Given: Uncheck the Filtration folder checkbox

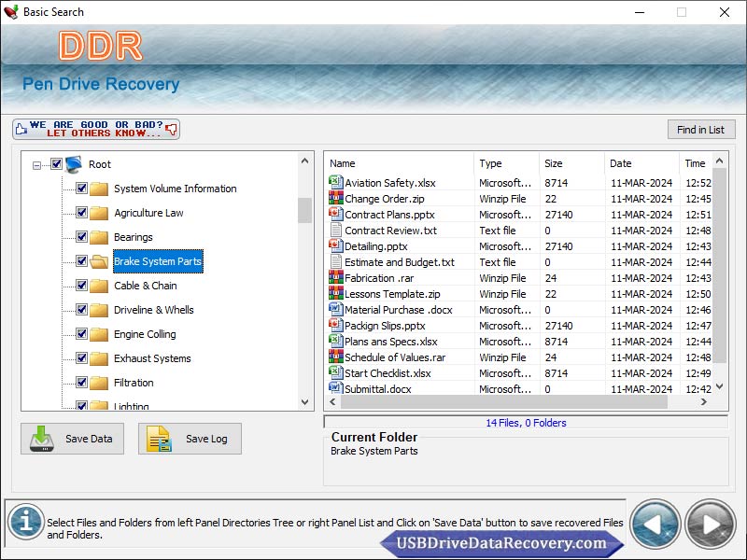Looking at the screenshot, I should [81, 383].
